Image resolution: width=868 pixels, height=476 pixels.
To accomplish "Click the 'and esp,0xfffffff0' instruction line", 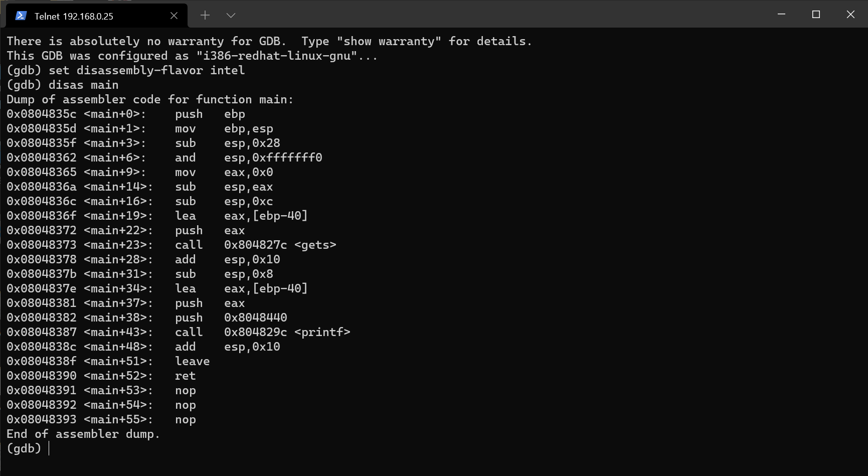I will coord(164,157).
